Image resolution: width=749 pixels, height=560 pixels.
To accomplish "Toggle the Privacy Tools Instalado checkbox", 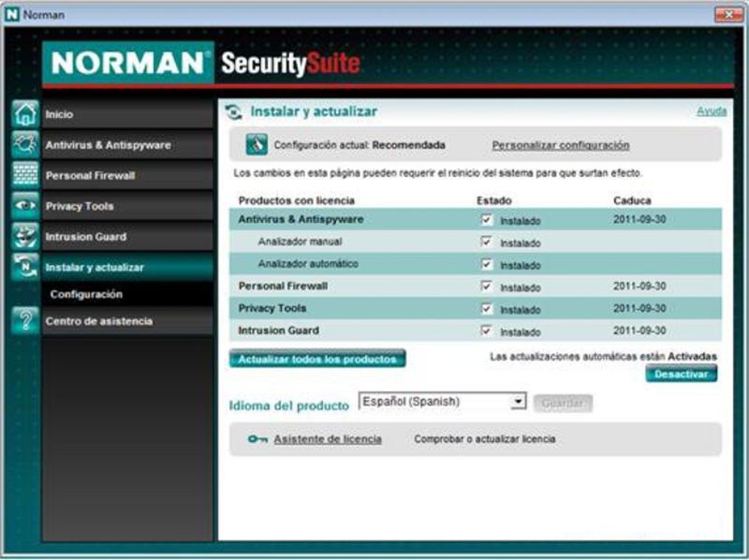I will pos(486,308).
